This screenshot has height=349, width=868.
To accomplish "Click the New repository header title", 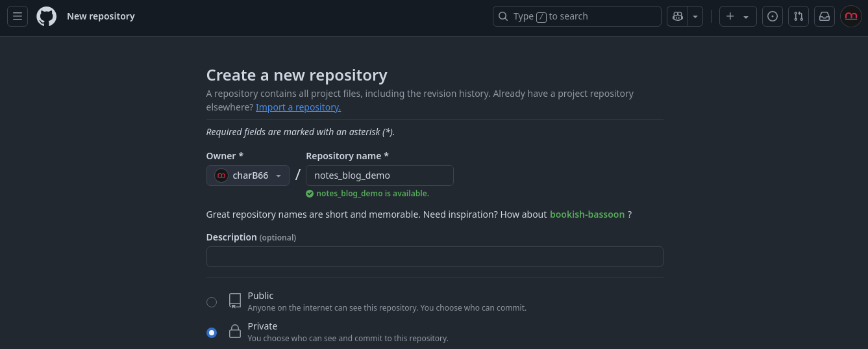I will (101, 16).
